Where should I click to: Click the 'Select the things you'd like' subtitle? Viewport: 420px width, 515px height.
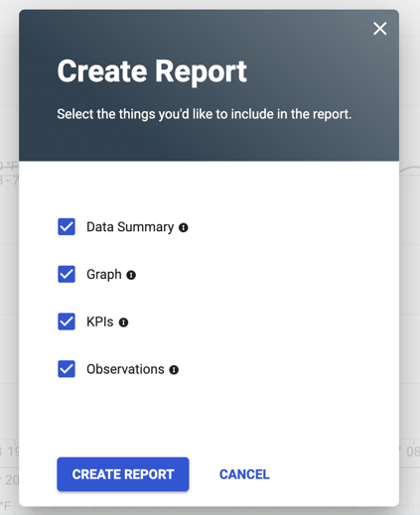(205, 114)
